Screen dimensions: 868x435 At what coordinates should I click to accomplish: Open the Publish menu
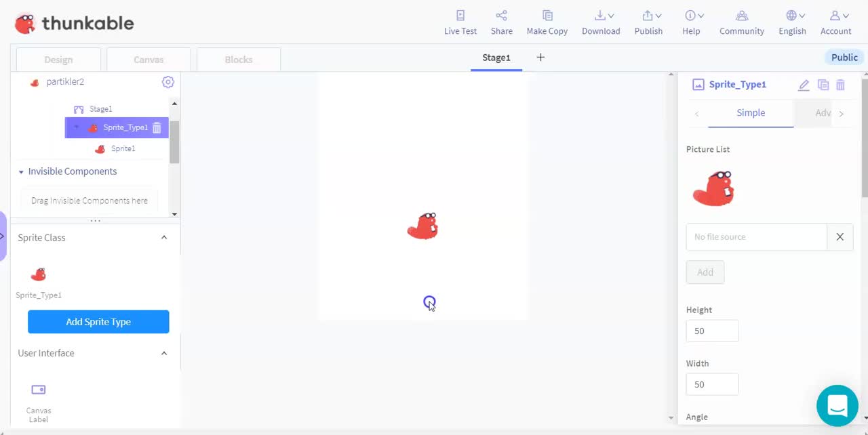pyautogui.click(x=648, y=22)
